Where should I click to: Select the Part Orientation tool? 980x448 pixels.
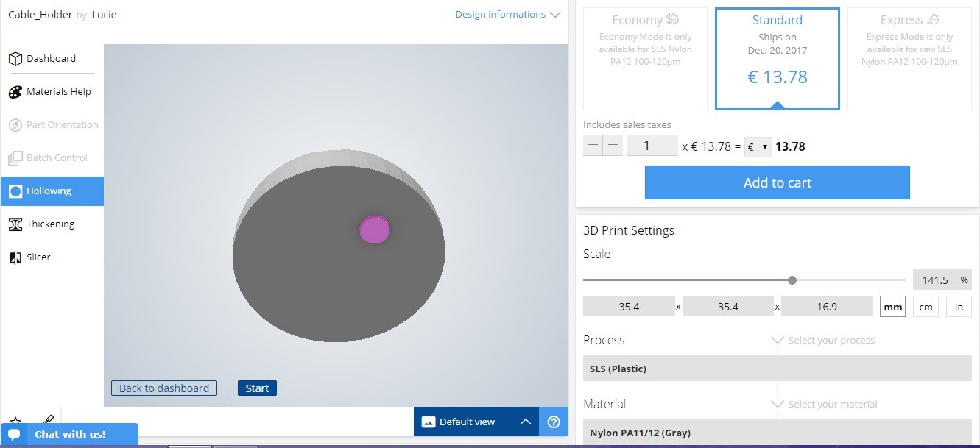(x=52, y=125)
